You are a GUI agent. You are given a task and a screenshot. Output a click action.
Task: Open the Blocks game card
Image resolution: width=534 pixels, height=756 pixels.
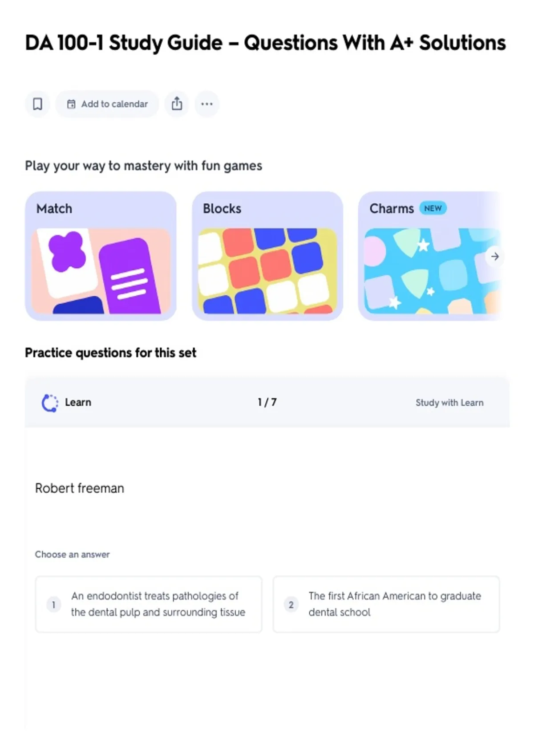267,256
